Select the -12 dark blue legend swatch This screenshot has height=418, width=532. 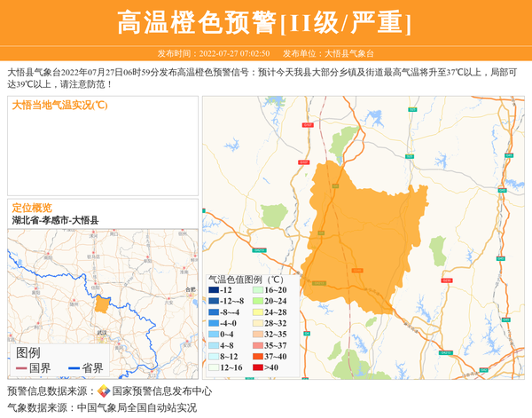[x=214, y=290]
